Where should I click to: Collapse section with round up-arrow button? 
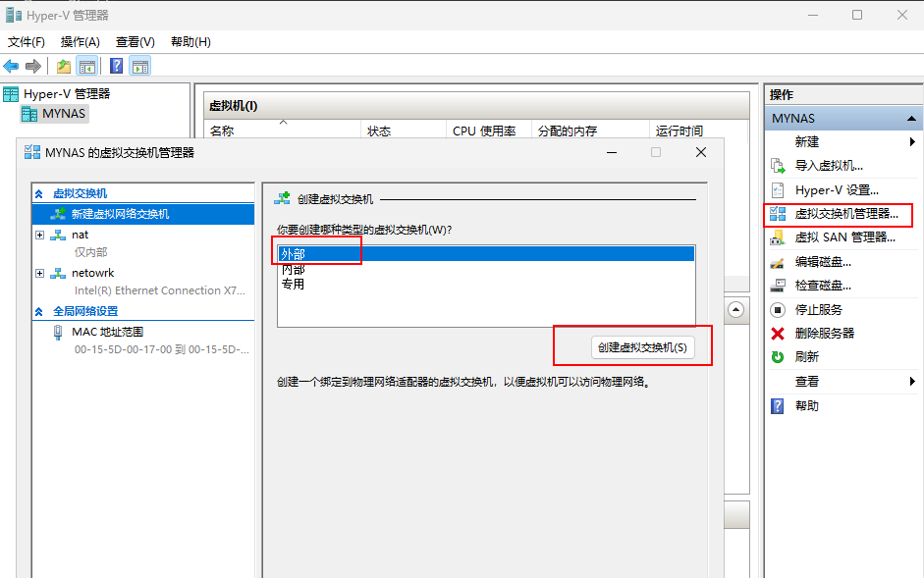(735, 309)
